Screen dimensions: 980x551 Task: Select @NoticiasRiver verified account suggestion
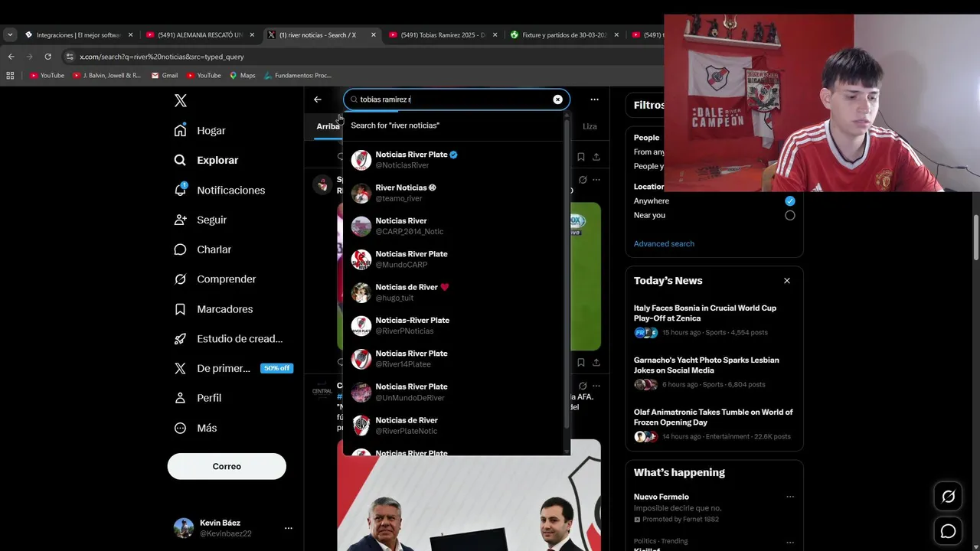point(453,160)
